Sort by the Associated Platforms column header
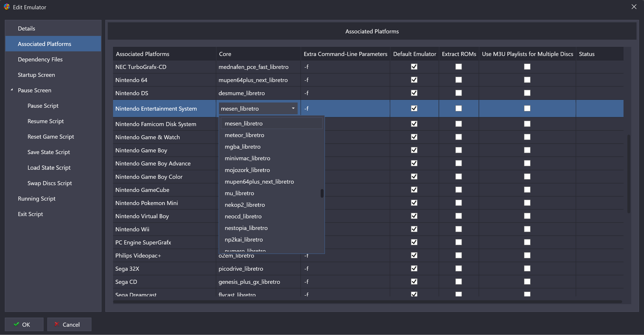The image size is (644, 335). tap(164, 54)
